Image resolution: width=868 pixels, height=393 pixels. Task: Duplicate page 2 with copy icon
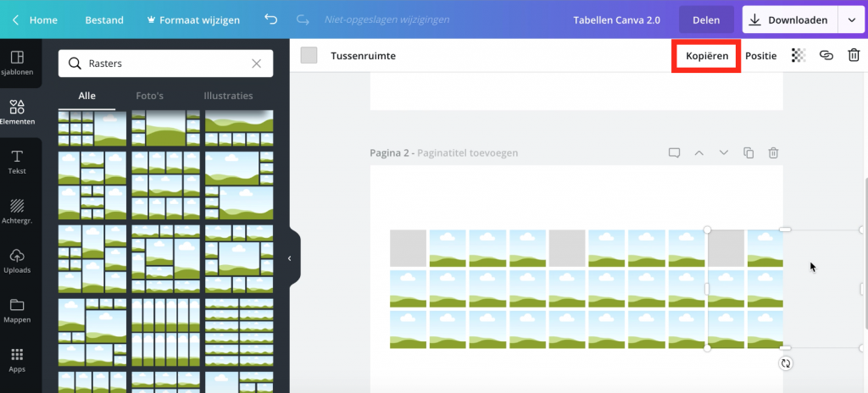(748, 153)
